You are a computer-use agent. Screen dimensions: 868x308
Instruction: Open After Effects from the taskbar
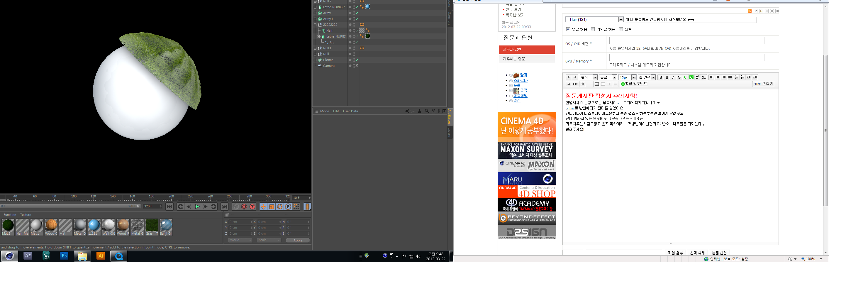pyautogui.click(x=28, y=256)
